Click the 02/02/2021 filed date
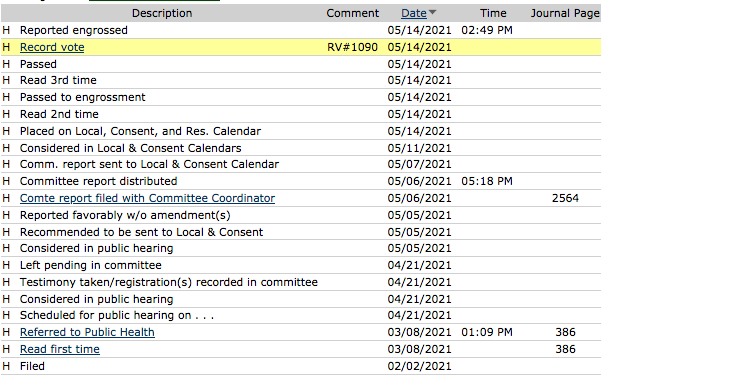The height and width of the screenshot is (391, 742). click(419, 366)
